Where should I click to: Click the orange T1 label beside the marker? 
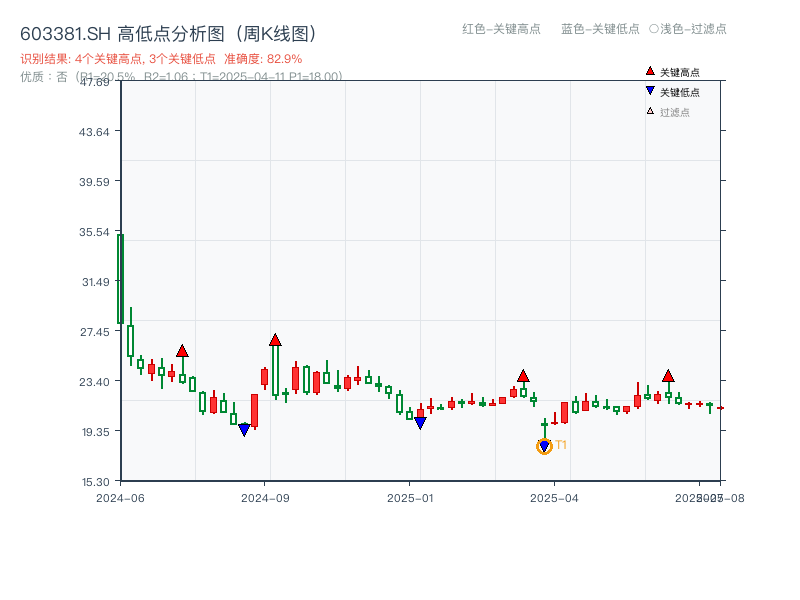(x=561, y=444)
